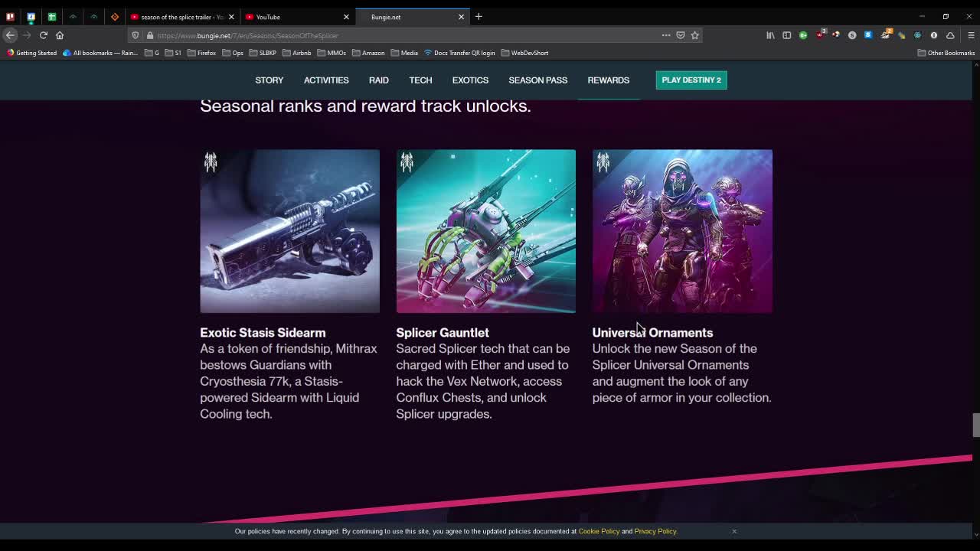This screenshot has width=980, height=551.
Task: Open the Firefox Library icon
Action: [x=770, y=35]
